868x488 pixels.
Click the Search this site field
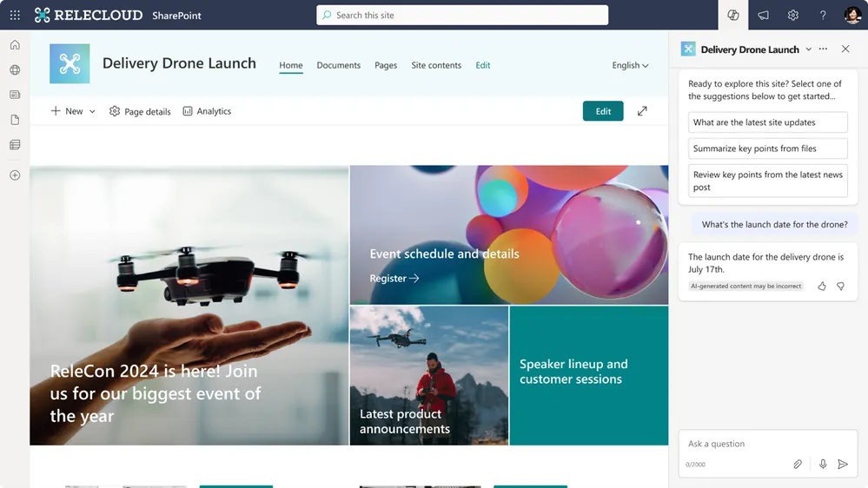(462, 15)
